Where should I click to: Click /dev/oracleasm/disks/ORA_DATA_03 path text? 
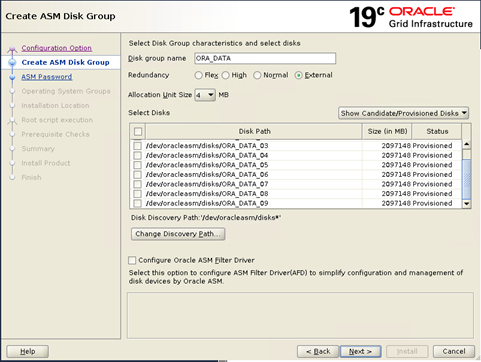tap(207, 146)
